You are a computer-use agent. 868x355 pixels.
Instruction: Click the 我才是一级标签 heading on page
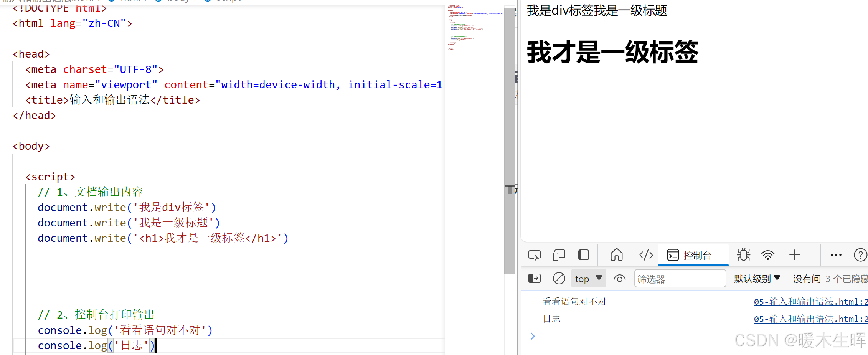point(612,52)
